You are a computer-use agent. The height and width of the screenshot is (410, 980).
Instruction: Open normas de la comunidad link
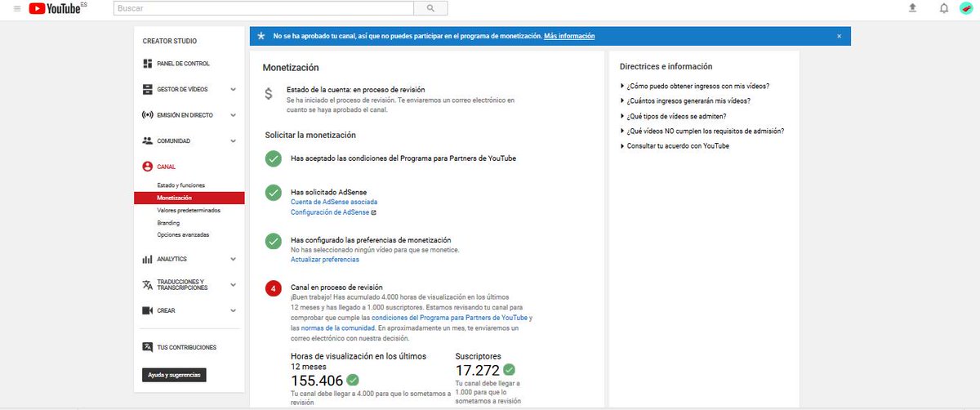[x=338, y=328]
